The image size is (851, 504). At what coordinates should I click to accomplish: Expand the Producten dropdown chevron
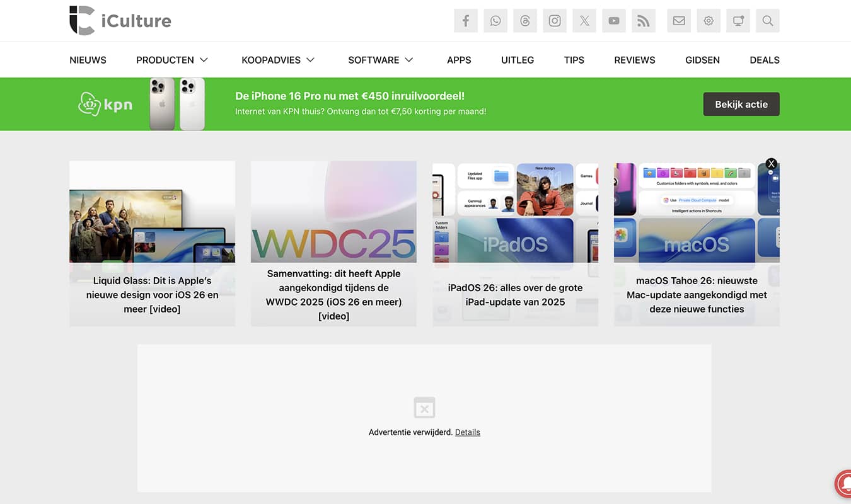(204, 60)
